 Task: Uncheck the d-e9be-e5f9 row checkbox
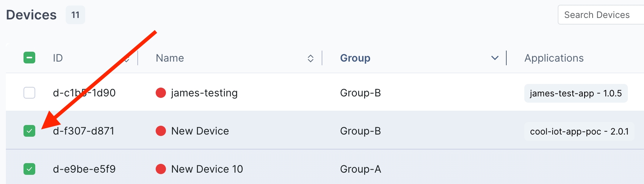29,169
